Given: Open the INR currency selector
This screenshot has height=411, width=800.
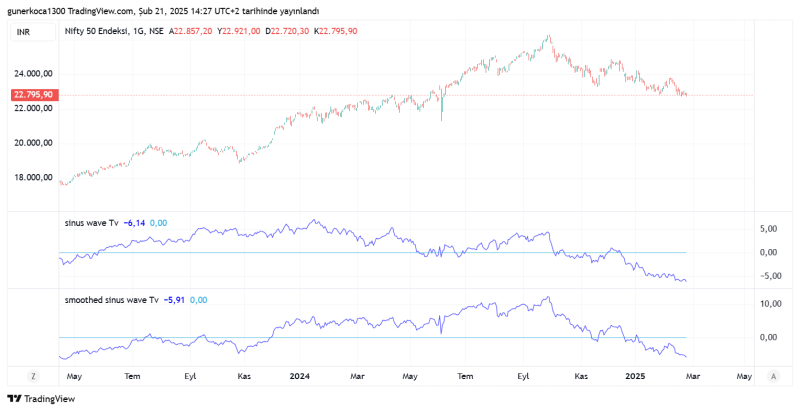Looking at the screenshot, I should 23,32.
